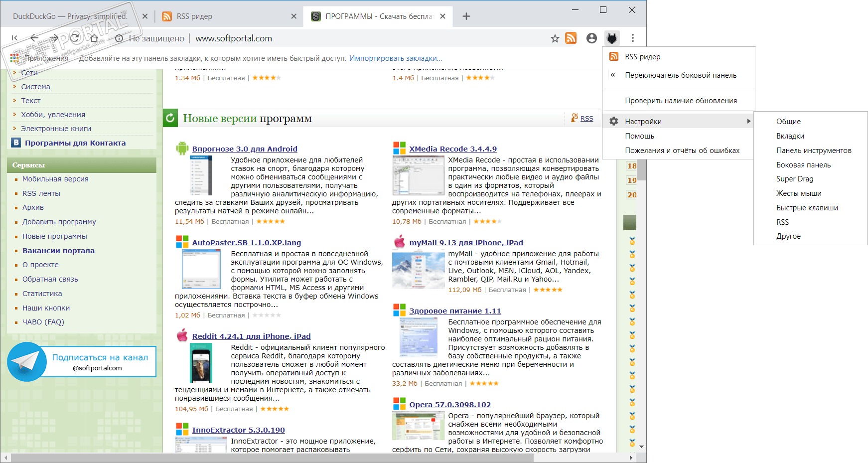The width and height of the screenshot is (868, 463).
Task: Click the calendar date 19
Action: pos(632,180)
